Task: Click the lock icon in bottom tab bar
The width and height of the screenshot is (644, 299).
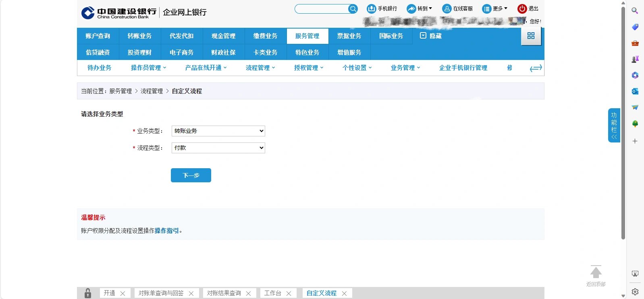Action: tap(88, 293)
